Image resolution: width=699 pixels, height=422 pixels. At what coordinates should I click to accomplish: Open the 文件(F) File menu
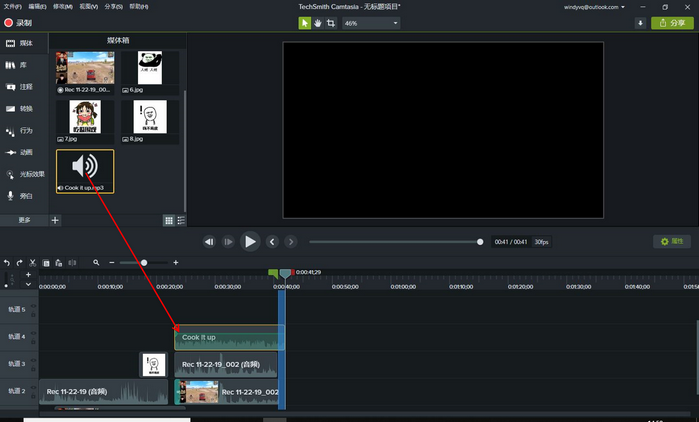pyautogui.click(x=12, y=6)
